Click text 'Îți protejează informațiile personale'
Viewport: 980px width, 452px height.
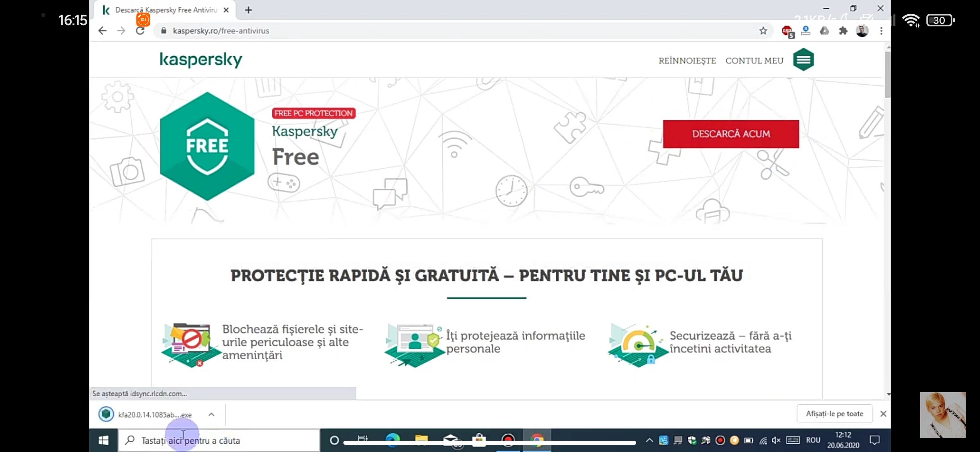click(x=515, y=342)
